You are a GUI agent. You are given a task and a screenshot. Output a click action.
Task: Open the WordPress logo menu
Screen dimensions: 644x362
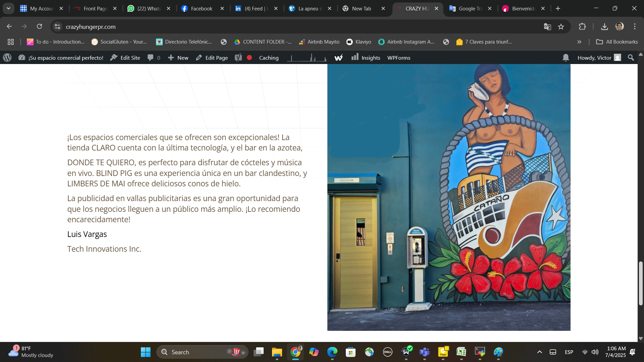click(7, 58)
